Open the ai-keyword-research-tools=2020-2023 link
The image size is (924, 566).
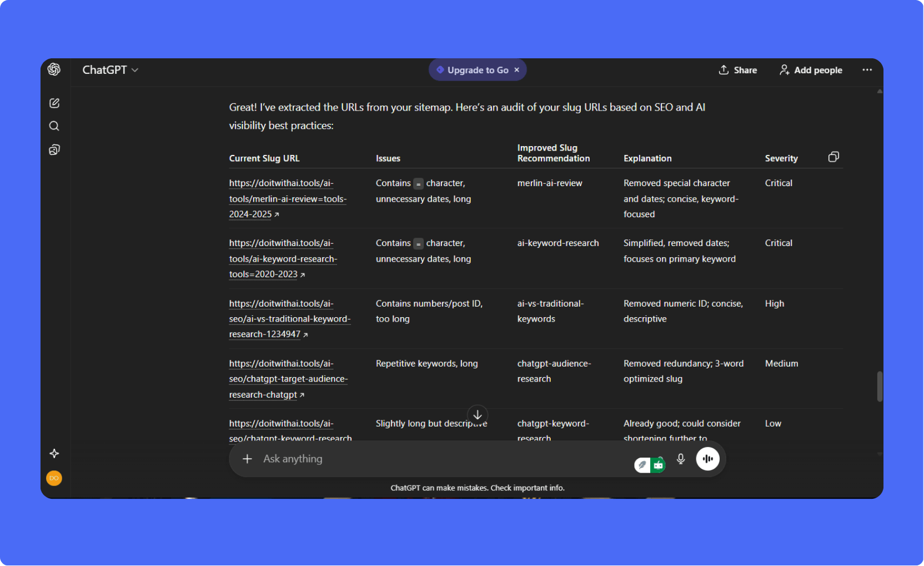tap(283, 259)
